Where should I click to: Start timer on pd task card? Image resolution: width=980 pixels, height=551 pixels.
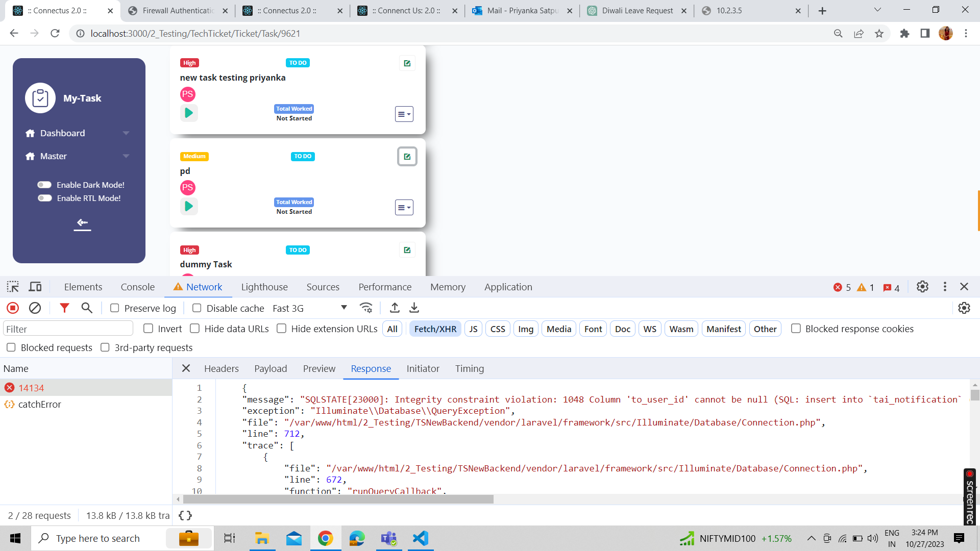pos(189,206)
